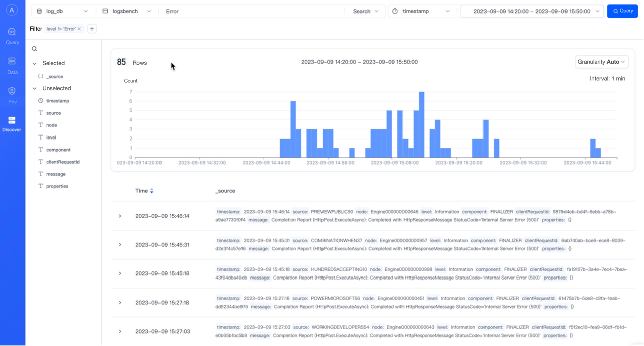Collapse the Unselected fields group
The height and width of the screenshot is (346, 644).
click(x=35, y=88)
